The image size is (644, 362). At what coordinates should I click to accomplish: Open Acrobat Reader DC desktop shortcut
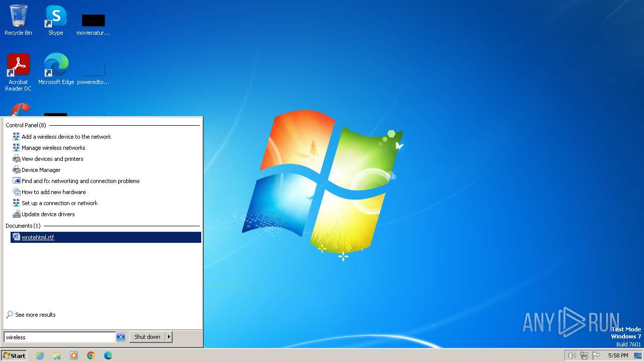pos(18,72)
